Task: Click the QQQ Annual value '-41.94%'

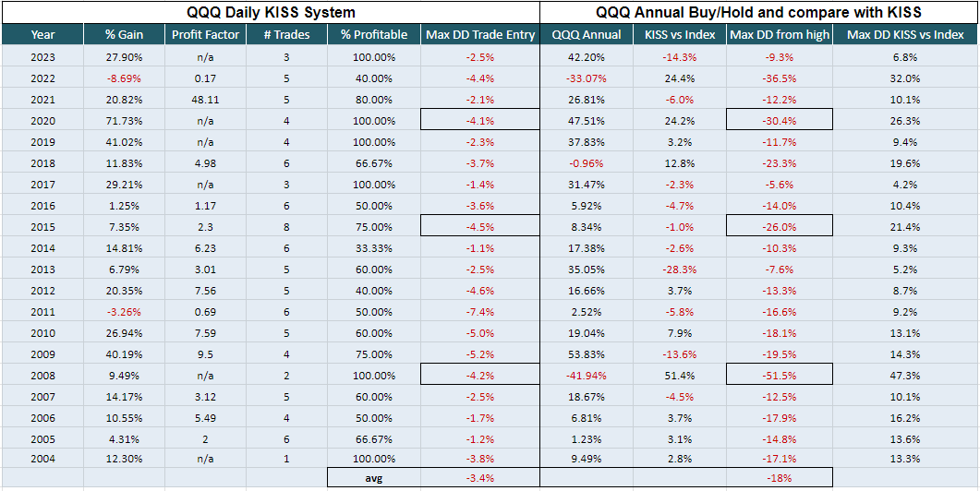Action: (587, 376)
